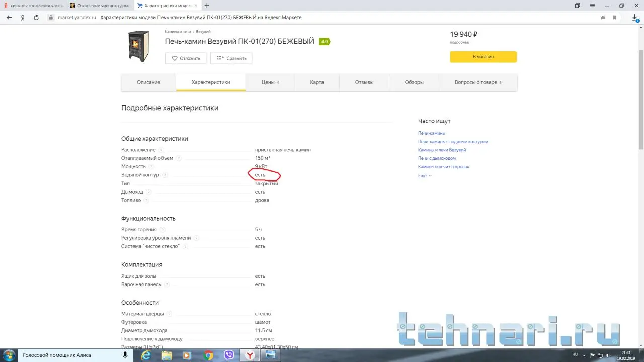This screenshot has height=362, width=644.
Task: Open the Yandex Browser hamburger menu
Action: 591,6
